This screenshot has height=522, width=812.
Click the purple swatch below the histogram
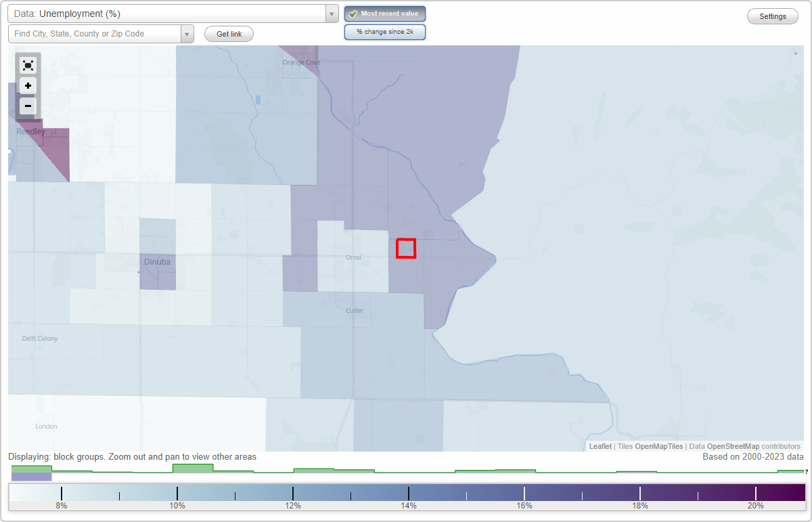point(30,477)
